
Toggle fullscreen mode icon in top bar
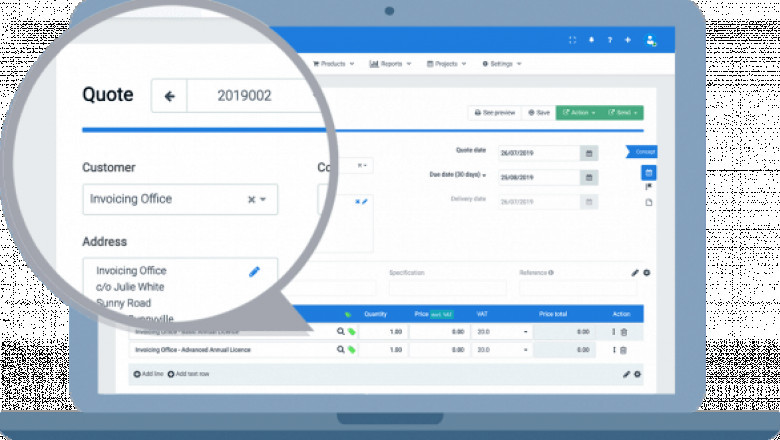(x=572, y=40)
